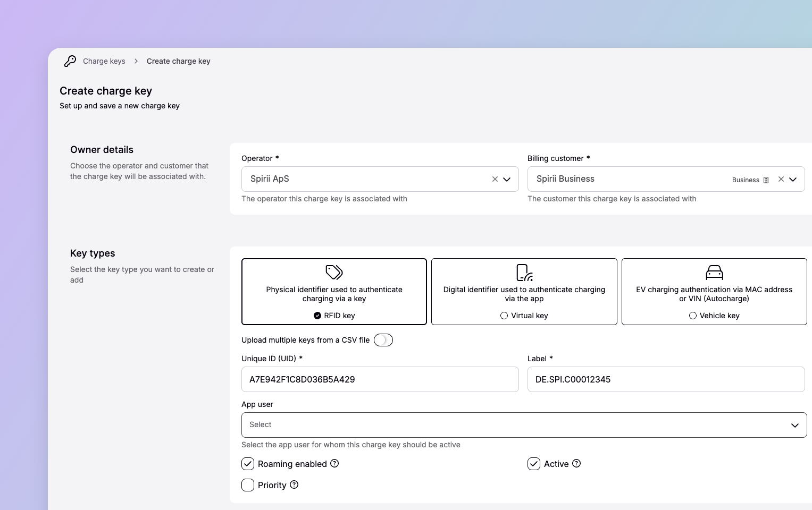Screen dimensions: 812x510
Task: Click the RFID tag icon
Action: pos(334,272)
